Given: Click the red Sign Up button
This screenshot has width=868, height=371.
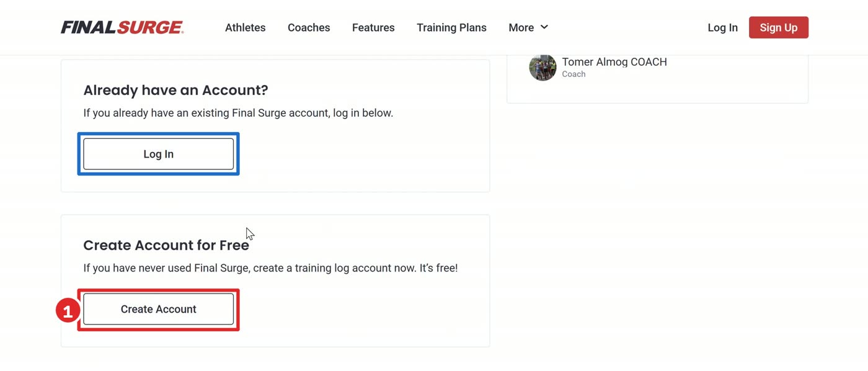Looking at the screenshot, I should tap(778, 27).
